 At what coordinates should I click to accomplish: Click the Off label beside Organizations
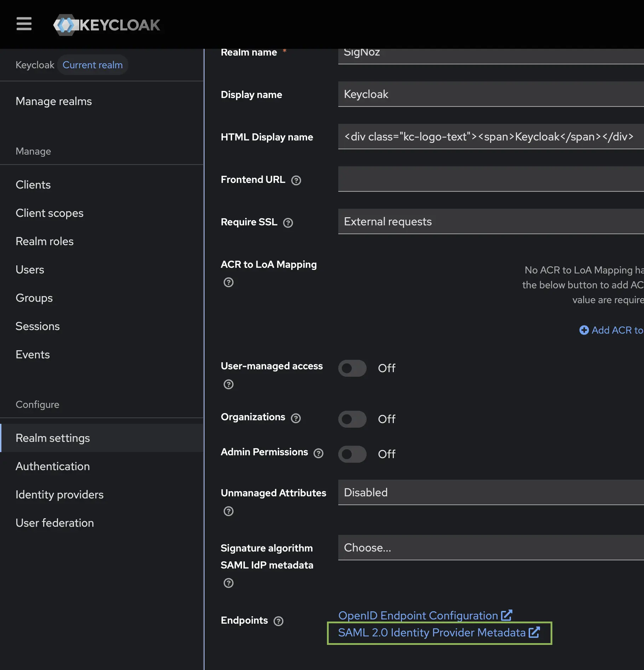click(x=387, y=419)
